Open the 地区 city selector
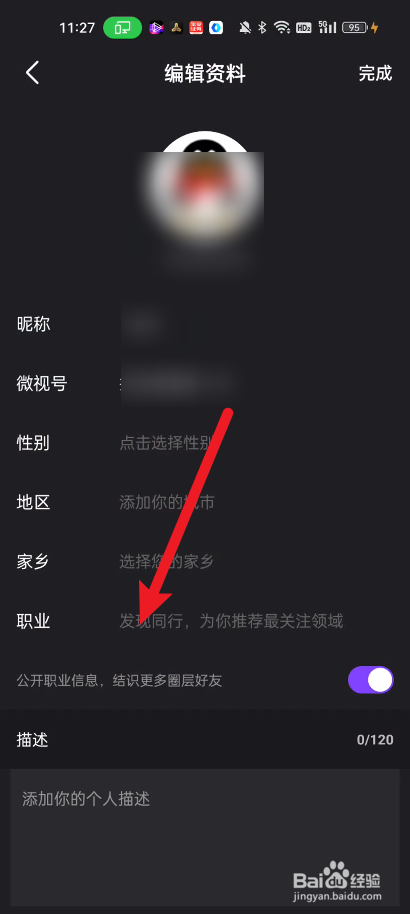410x914 pixels. (205, 502)
